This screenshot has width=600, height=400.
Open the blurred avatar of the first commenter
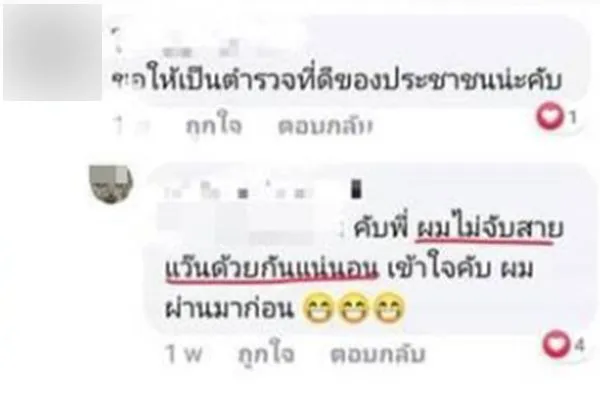(52, 52)
